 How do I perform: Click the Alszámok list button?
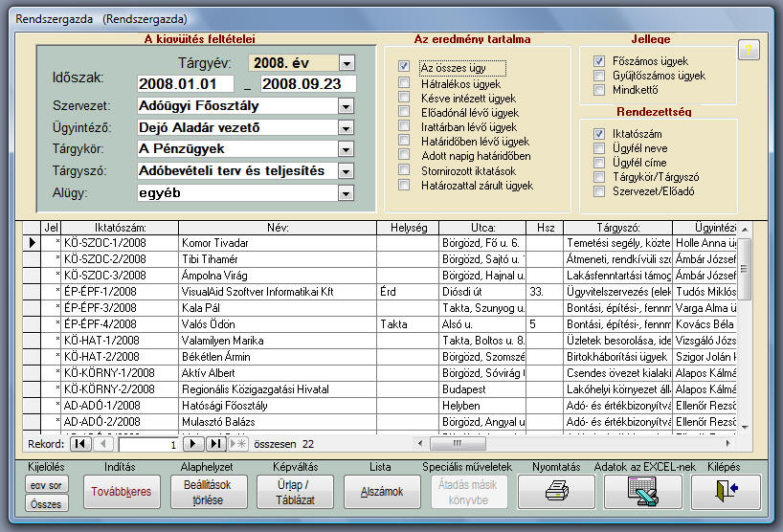[382, 492]
